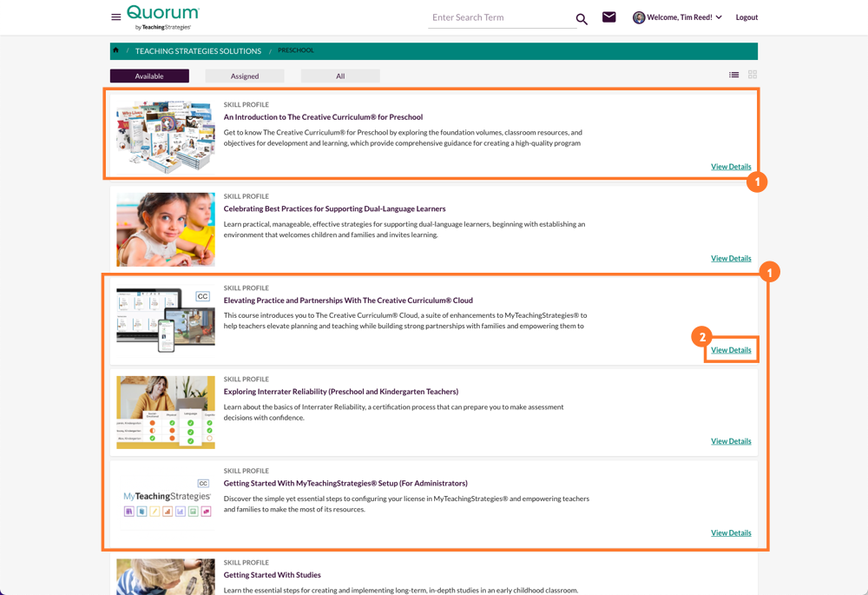The image size is (868, 595).
Task: Open the hamburger menu icon
Action: tap(115, 17)
